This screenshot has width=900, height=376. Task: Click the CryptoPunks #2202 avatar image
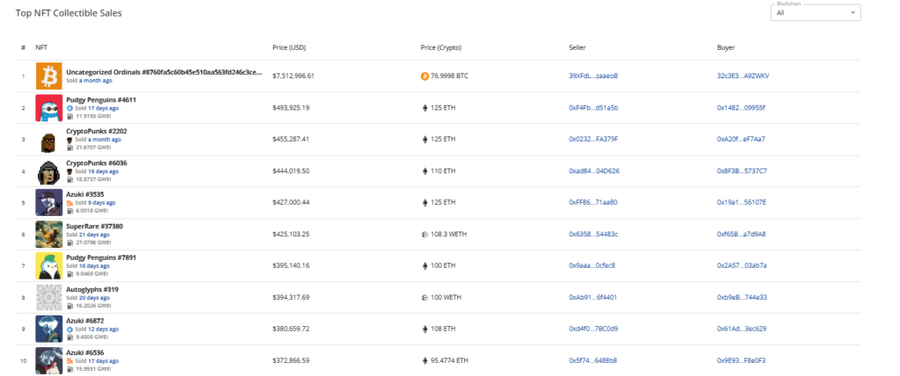[x=49, y=139]
